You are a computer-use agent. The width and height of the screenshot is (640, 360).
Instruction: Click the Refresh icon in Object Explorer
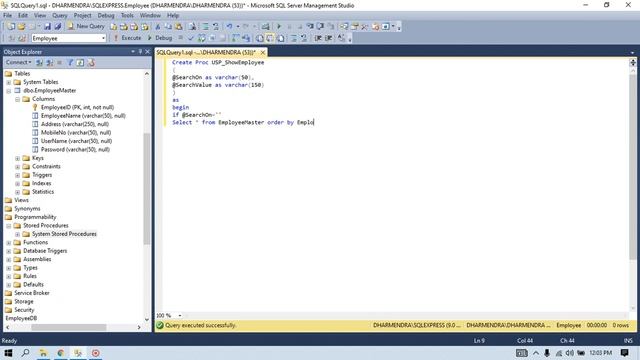point(80,62)
